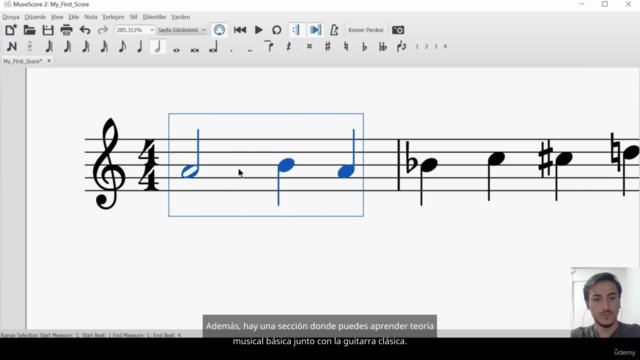Toggle play repeats
The image size is (640, 360).
296,30
